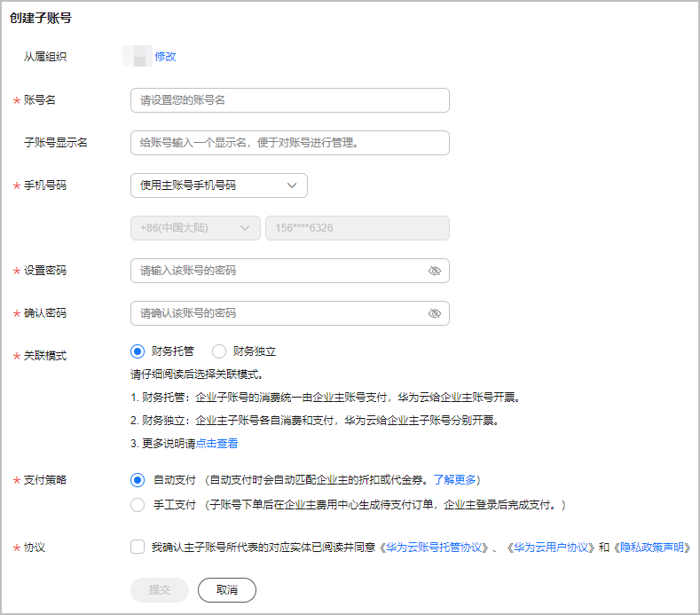Image resolution: width=700 pixels, height=615 pixels.
Task: Open the 点击查看 more info link
Action: point(216,444)
